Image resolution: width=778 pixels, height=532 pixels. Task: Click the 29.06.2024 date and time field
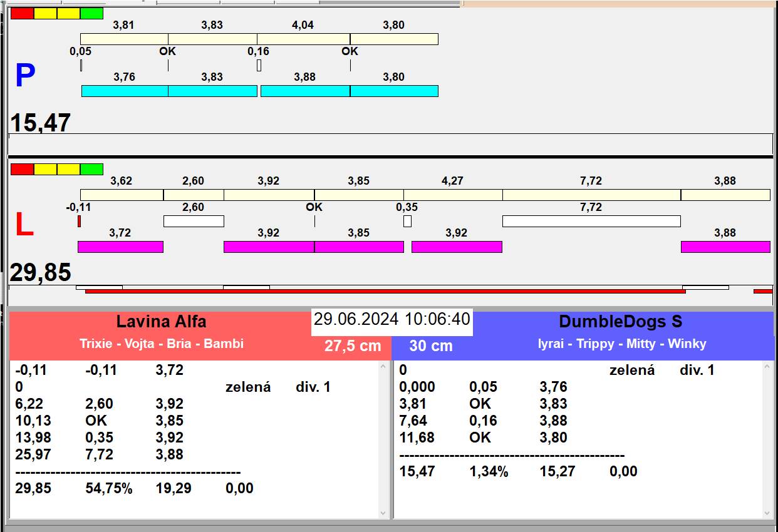point(392,319)
